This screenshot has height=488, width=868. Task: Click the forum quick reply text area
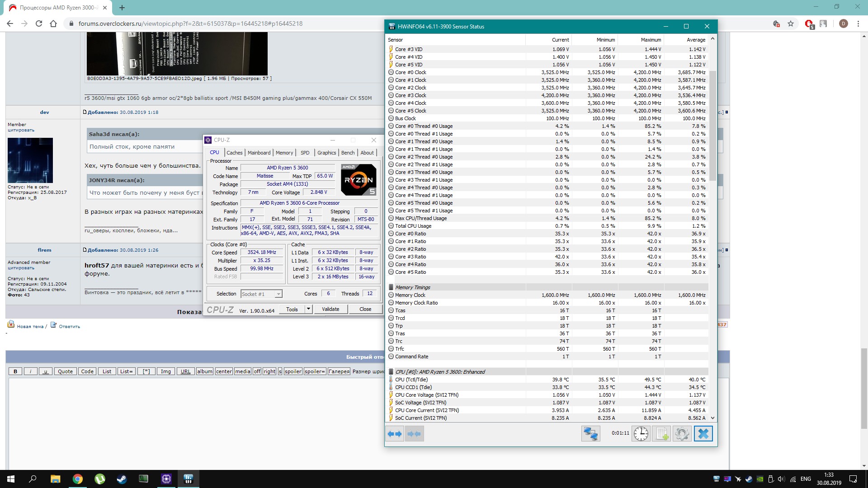tap(194, 420)
